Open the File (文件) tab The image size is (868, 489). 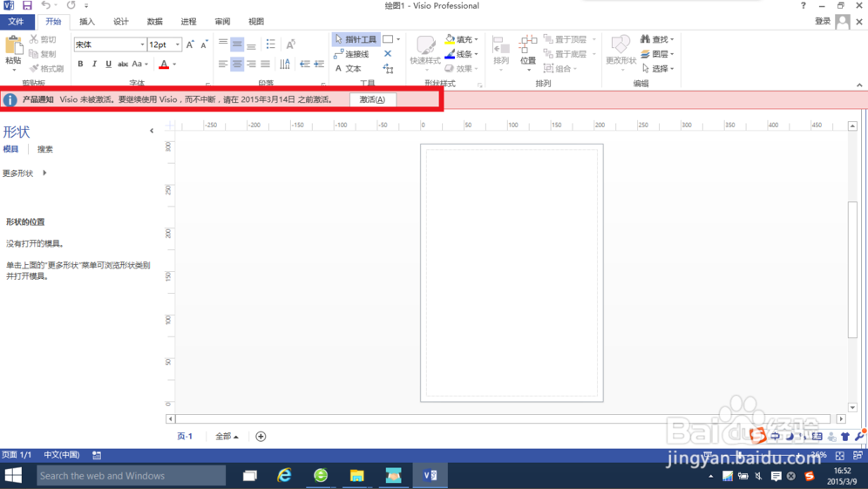point(17,22)
